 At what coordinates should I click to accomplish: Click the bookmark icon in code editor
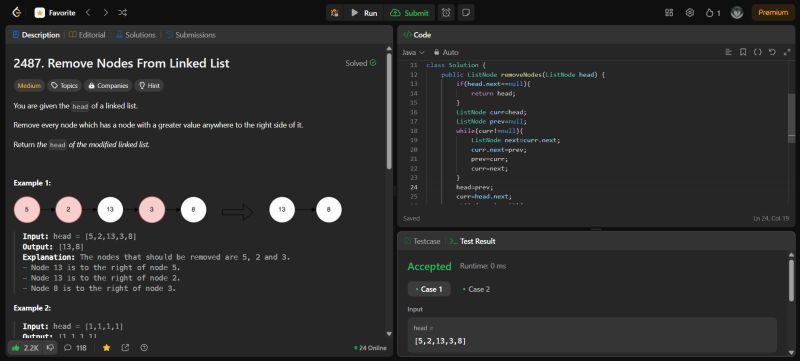tap(743, 52)
